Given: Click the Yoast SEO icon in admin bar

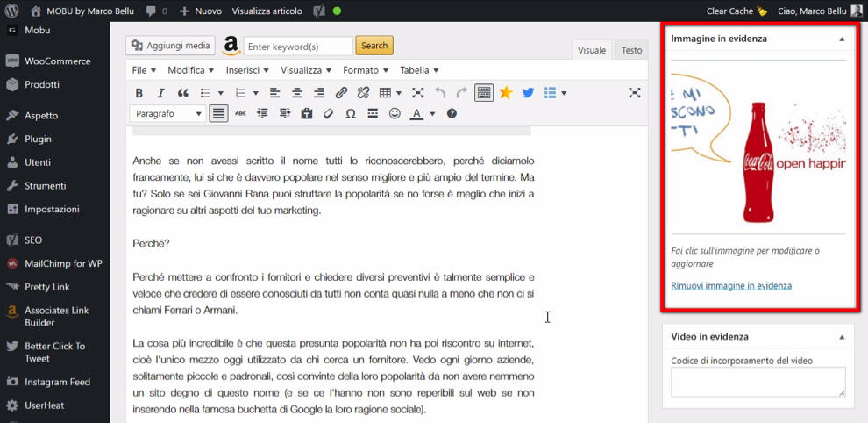Looking at the screenshot, I should coord(319,11).
